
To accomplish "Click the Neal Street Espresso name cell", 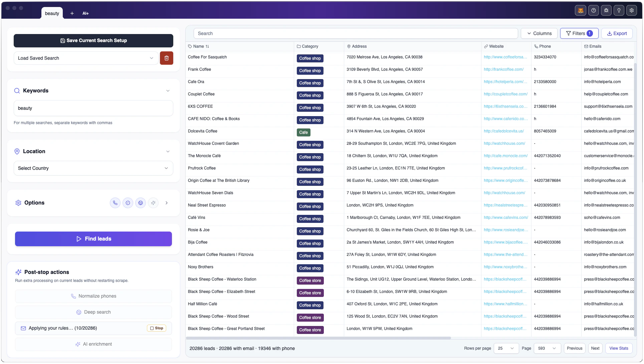I will click(207, 205).
